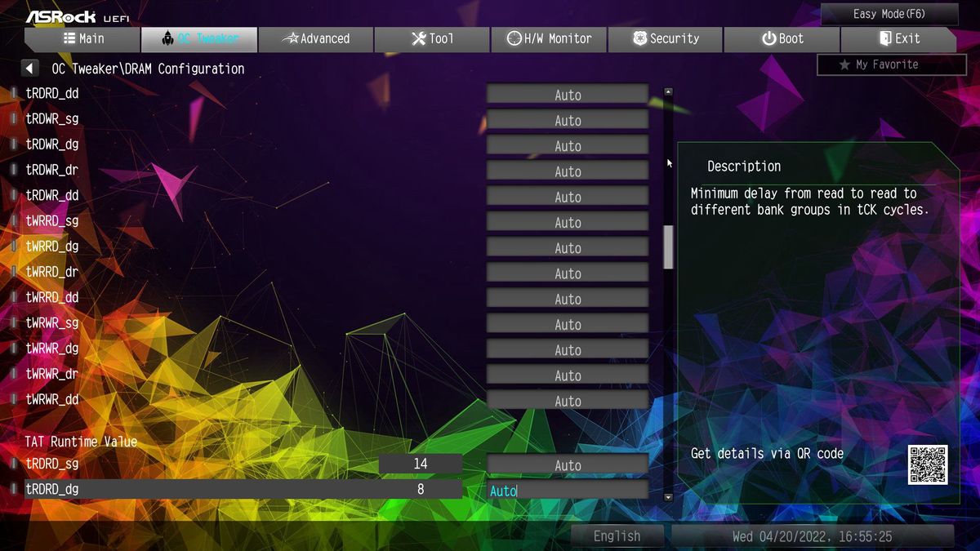Click the QR code for details
This screenshot has height=551, width=980.
(x=928, y=464)
